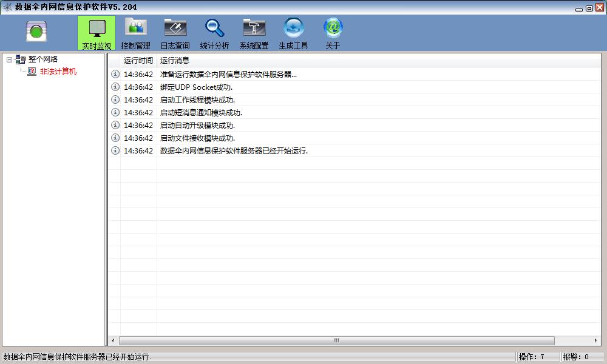Image resolution: width=607 pixels, height=364 pixels.
Task: Select row 数据伞内网信息保护软件服务器已经开始运行.
Action: coord(354,151)
